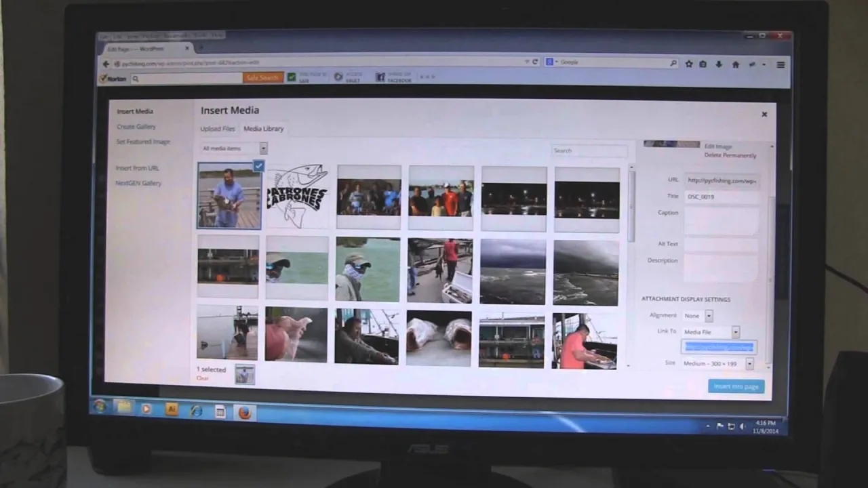Click the search magnifier in Google search box
This screenshot has height=488, width=868.
[673, 63]
